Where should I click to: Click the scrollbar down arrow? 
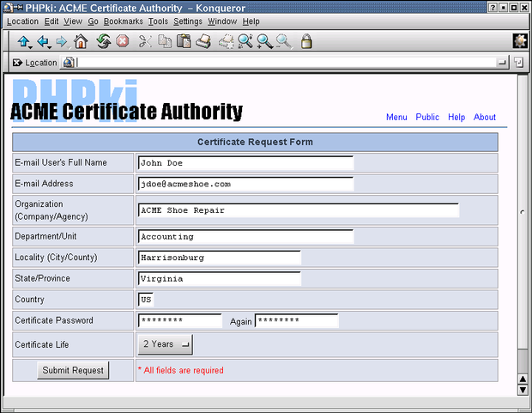click(x=523, y=390)
